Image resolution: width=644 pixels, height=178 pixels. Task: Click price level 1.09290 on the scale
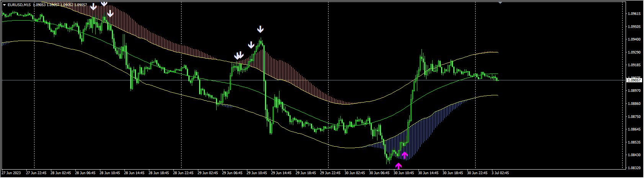tap(634, 52)
